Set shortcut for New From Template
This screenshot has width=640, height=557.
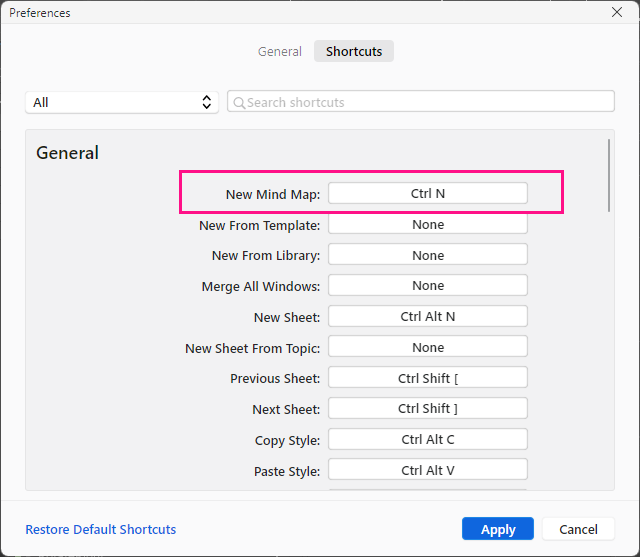point(427,225)
